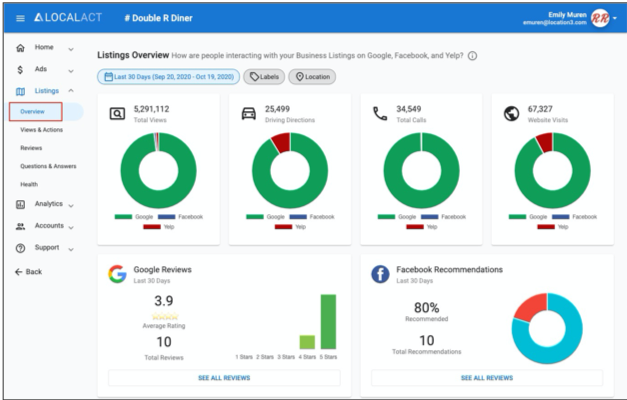Open Reviews submenu item

pos(31,148)
